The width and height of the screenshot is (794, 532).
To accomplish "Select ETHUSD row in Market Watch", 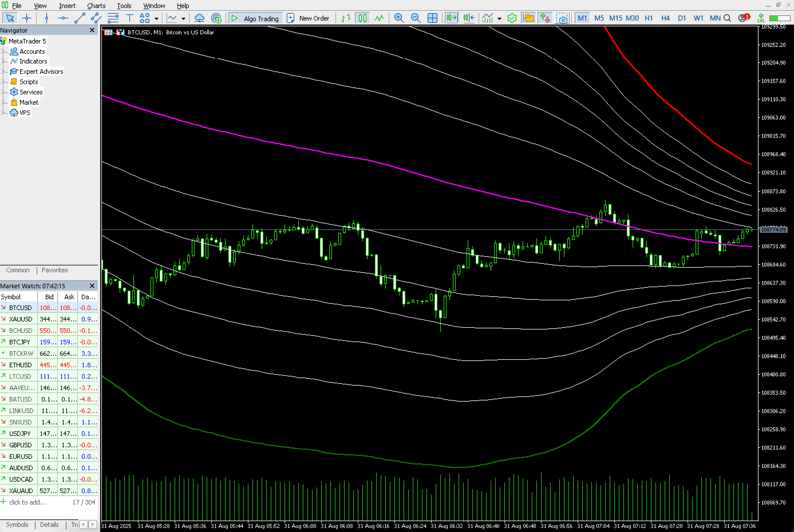I will [49, 365].
